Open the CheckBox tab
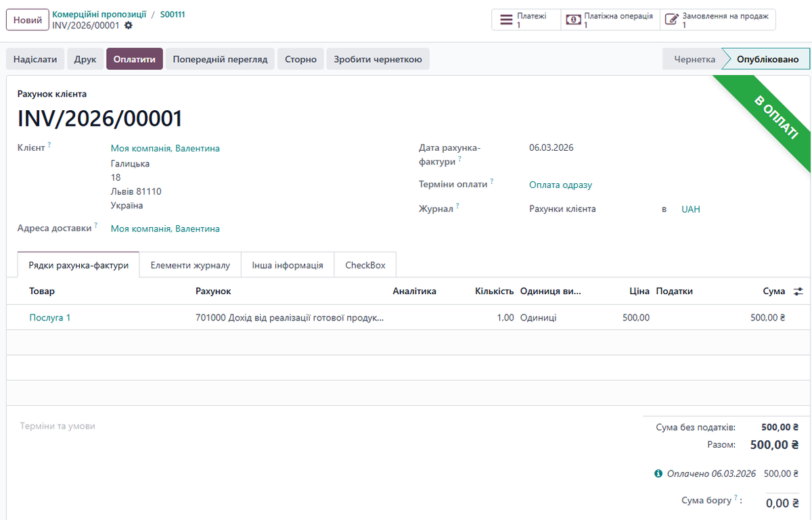812x520 pixels. (365, 265)
